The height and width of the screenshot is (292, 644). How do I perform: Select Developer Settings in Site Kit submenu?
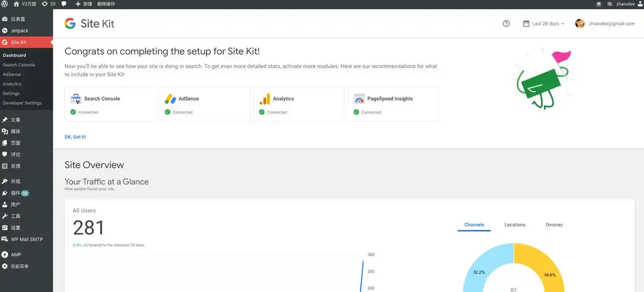tap(22, 103)
